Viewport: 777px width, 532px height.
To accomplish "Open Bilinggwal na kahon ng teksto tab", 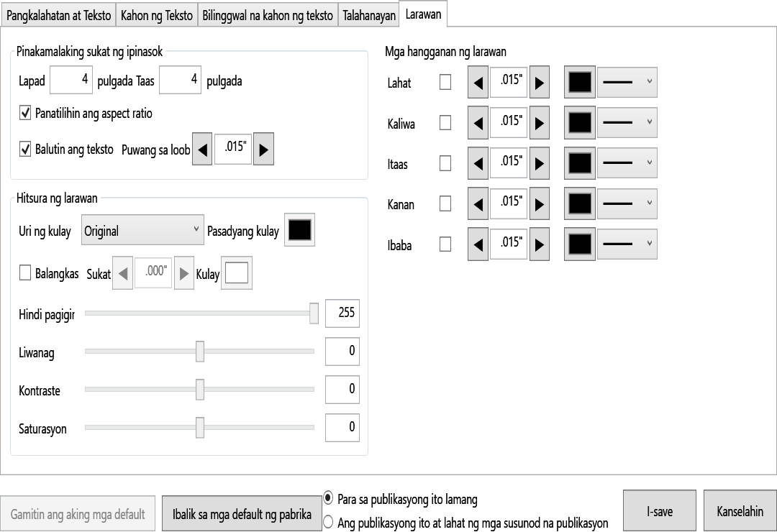I will click(x=268, y=15).
